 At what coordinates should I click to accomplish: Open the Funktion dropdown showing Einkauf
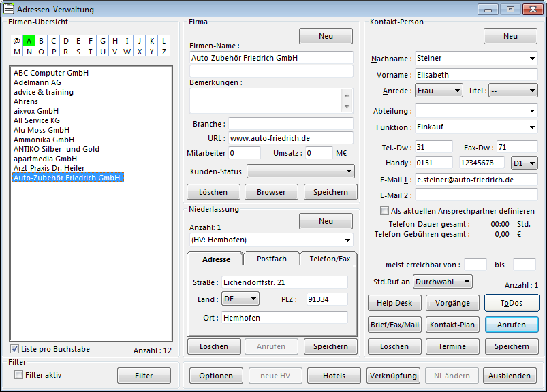476,127
